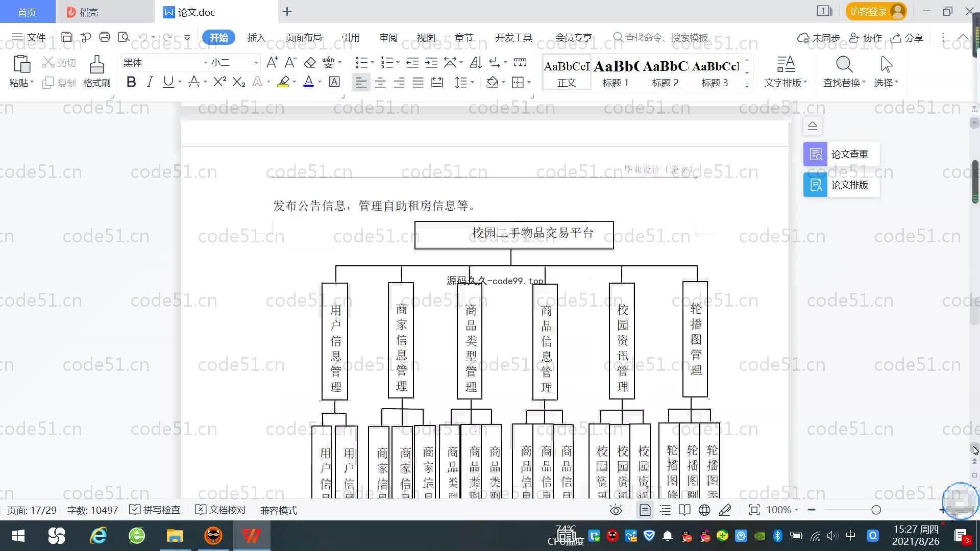980x551 pixels.
Task: Click the 协作 collaborate button
Action: [x=866, y=38]
